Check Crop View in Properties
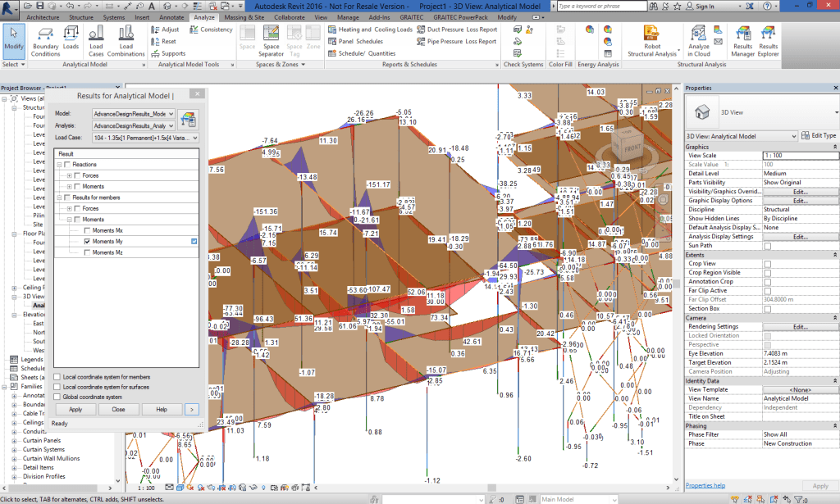 pos(768,263)
